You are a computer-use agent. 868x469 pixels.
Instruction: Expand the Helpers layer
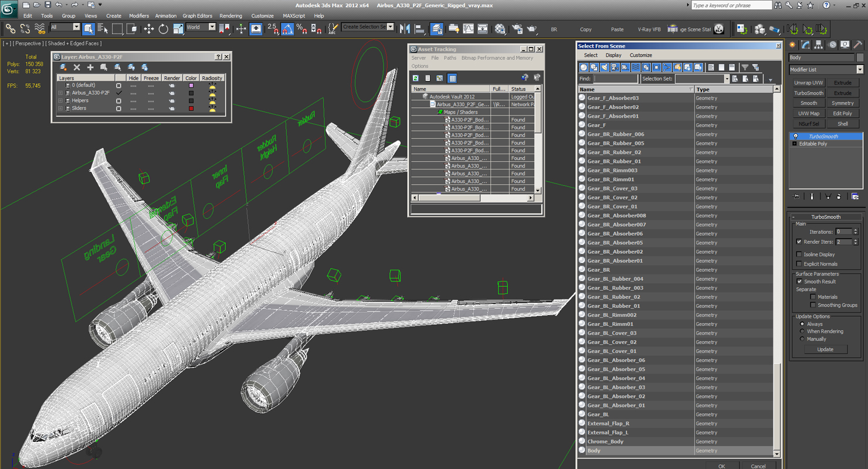coord(60,101)
